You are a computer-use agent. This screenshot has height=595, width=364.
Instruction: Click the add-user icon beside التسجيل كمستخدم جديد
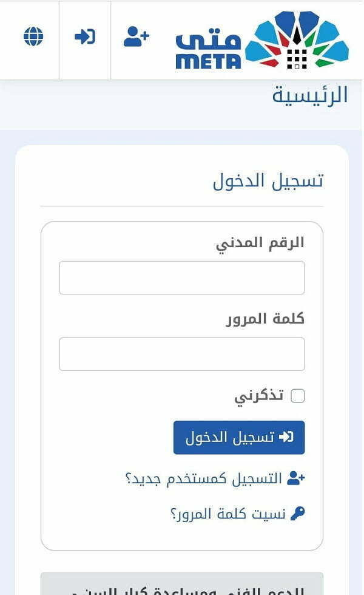coord(296,478)
